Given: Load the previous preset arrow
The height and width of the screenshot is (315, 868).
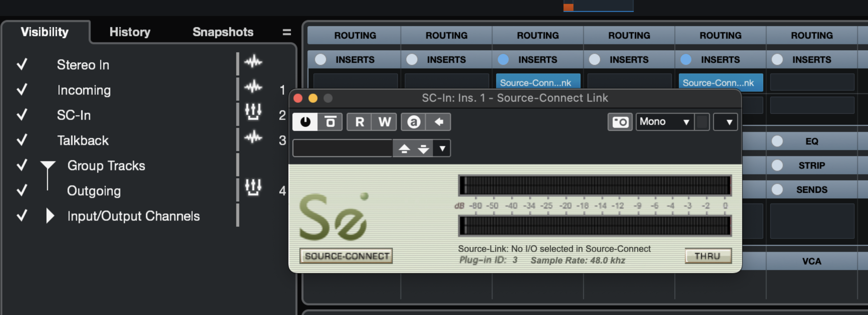Looking at the screenshot, I should [404, 148].
